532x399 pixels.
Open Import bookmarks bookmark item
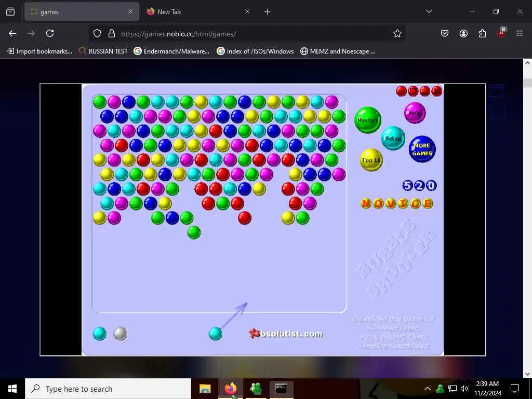pos(39,51)
